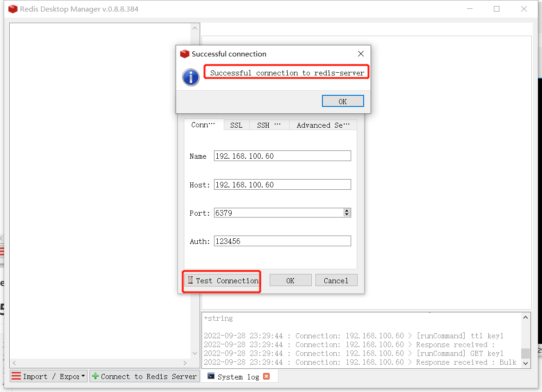542x392 pixels.
Task: Click the Successful connection to redis-server message
Action: 287,73
